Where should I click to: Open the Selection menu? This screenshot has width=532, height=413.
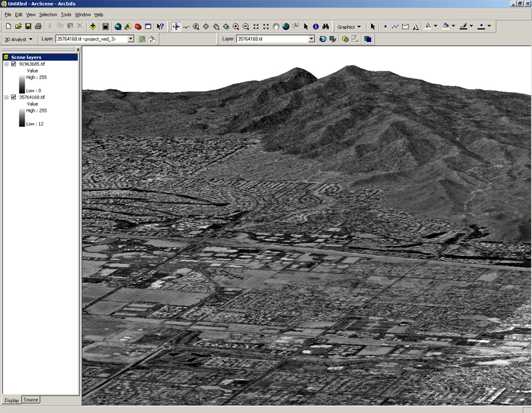(x=48, y=14)
